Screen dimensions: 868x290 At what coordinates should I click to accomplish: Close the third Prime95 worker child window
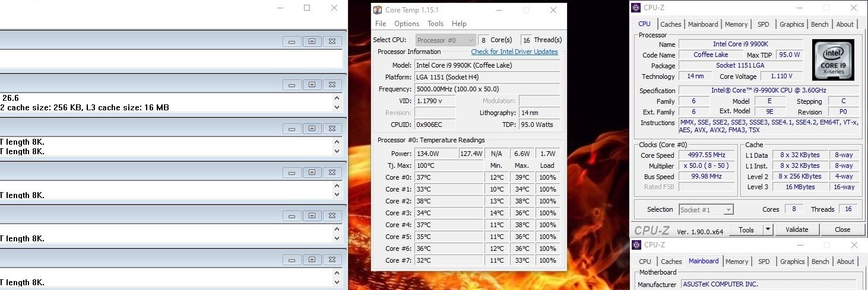point(332,129)
